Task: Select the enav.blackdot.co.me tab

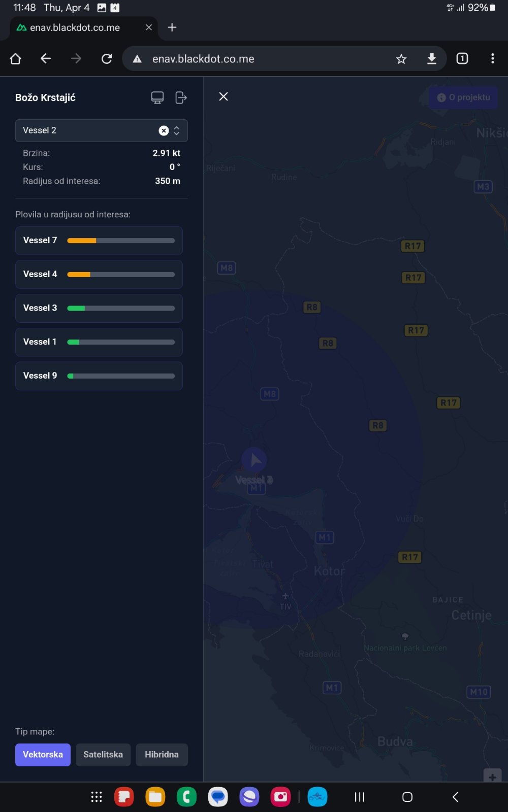Action: point(75,27)
